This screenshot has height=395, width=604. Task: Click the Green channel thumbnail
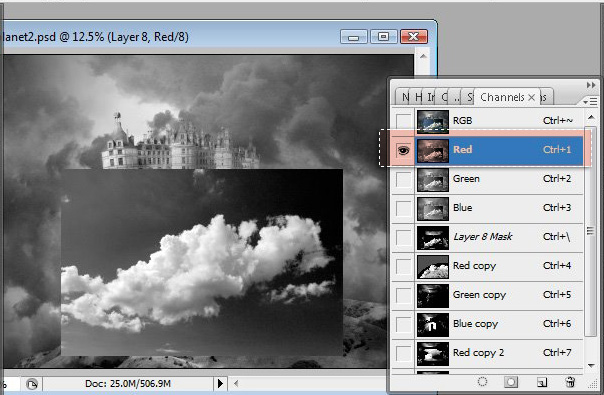pyautogui.click(x=433, y=180)
